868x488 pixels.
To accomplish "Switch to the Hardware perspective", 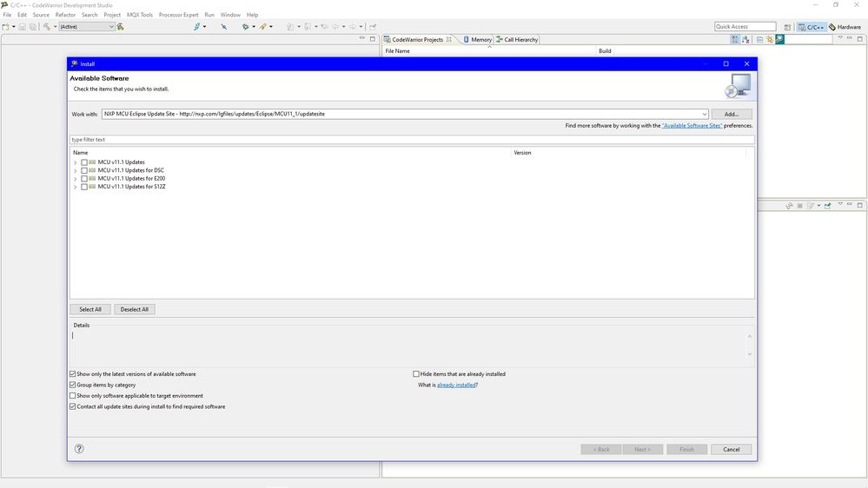I will (x=845, y=27).
